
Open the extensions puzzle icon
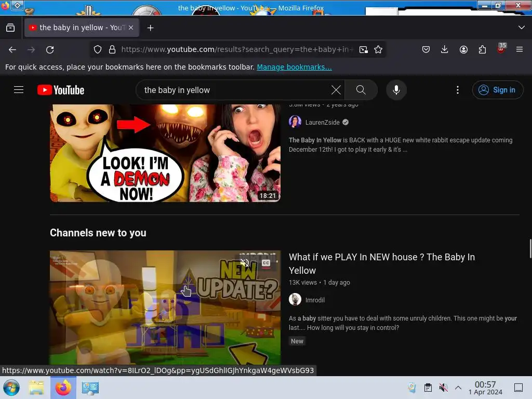(482, 49)
